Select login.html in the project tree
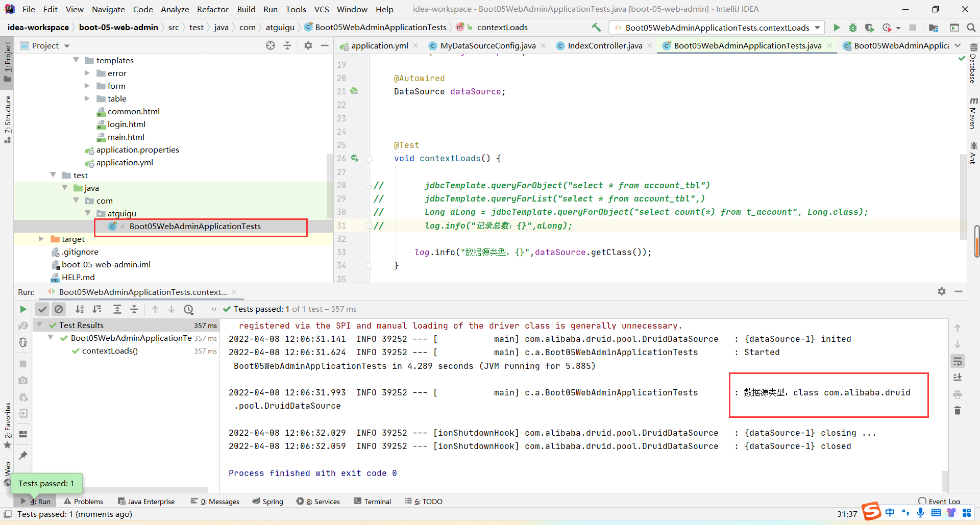Image resolution: width=980 pixels, height=525 pixels. coord(126,124)
